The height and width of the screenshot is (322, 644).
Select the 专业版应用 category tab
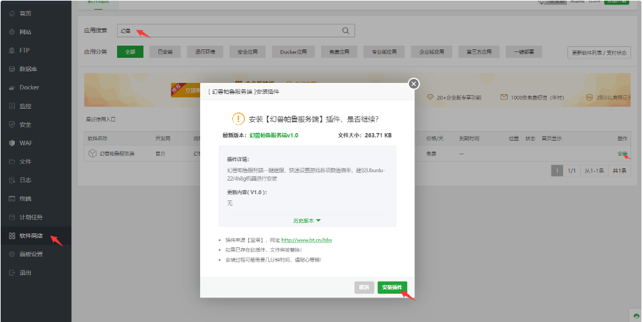384,51
